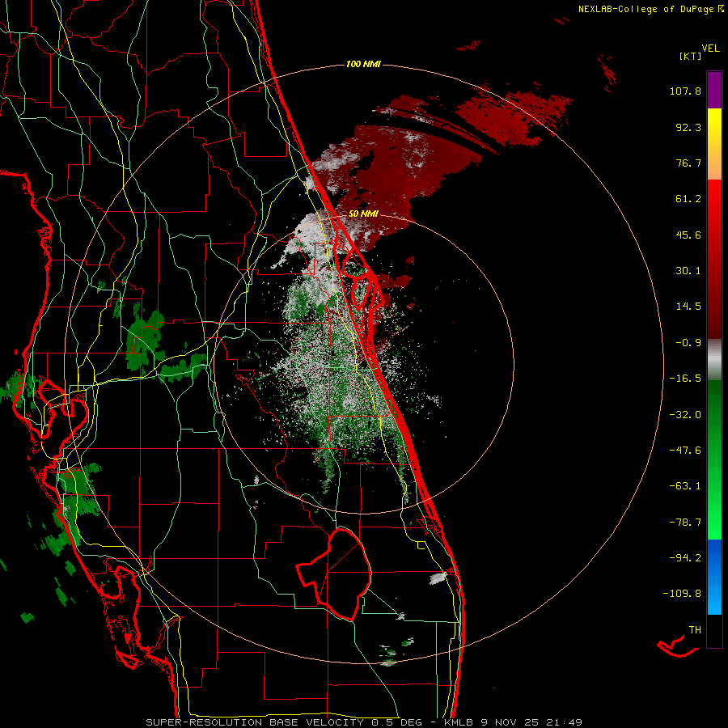Select the 107.8 legend value
Image resolution: width=728 pixels, height=728 pixels.
pyautogui.click(x=685, y=91)
